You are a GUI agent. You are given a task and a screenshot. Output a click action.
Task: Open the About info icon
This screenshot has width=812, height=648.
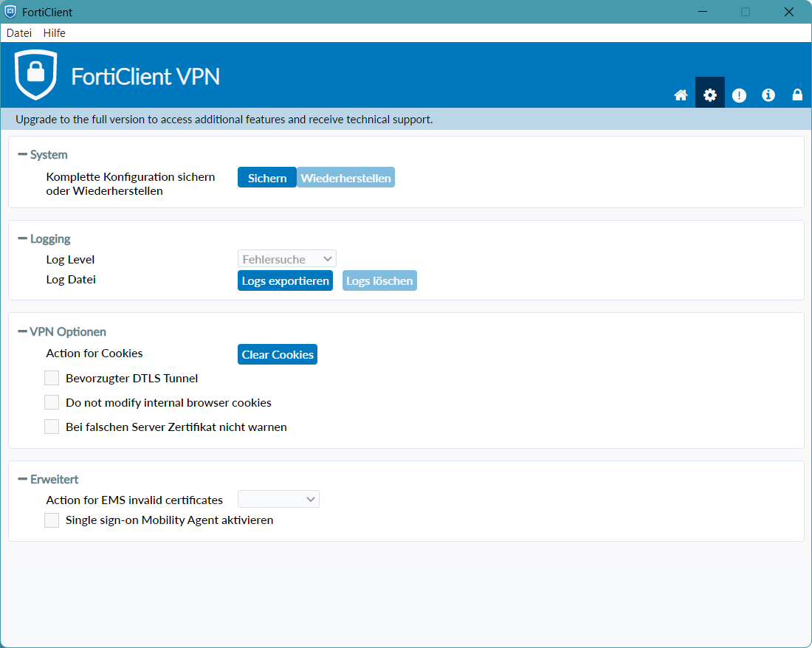pyautogui.click(x=768, y=95)
